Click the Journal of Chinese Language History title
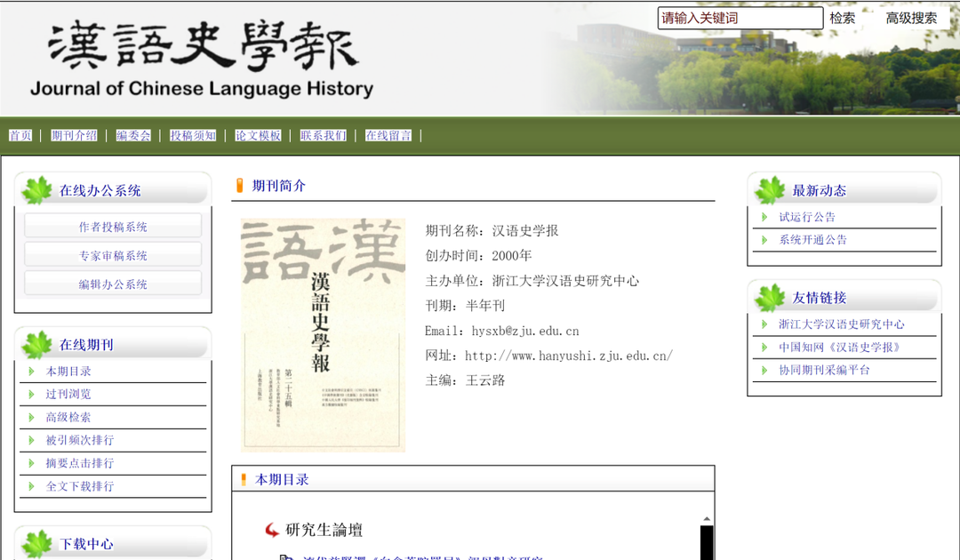Image resolution: width=960 pixels, height=560 pixels. (x=202, y=89)
